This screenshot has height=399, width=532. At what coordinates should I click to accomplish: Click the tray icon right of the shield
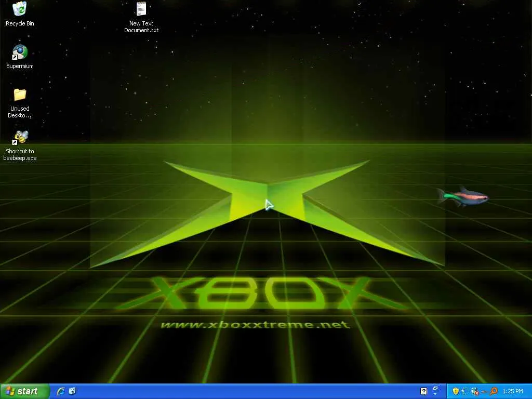[465, 391]
